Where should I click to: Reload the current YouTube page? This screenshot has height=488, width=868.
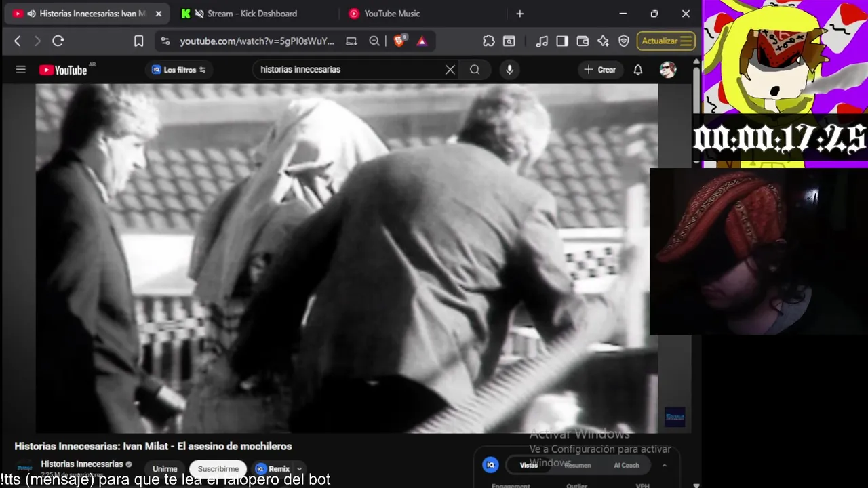pos(58,41)
